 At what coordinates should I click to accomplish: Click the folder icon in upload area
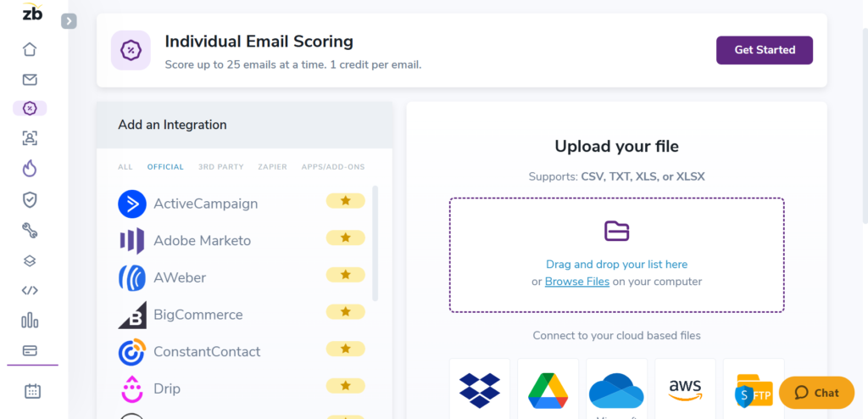pyautogui.click(x=617, y=231)
